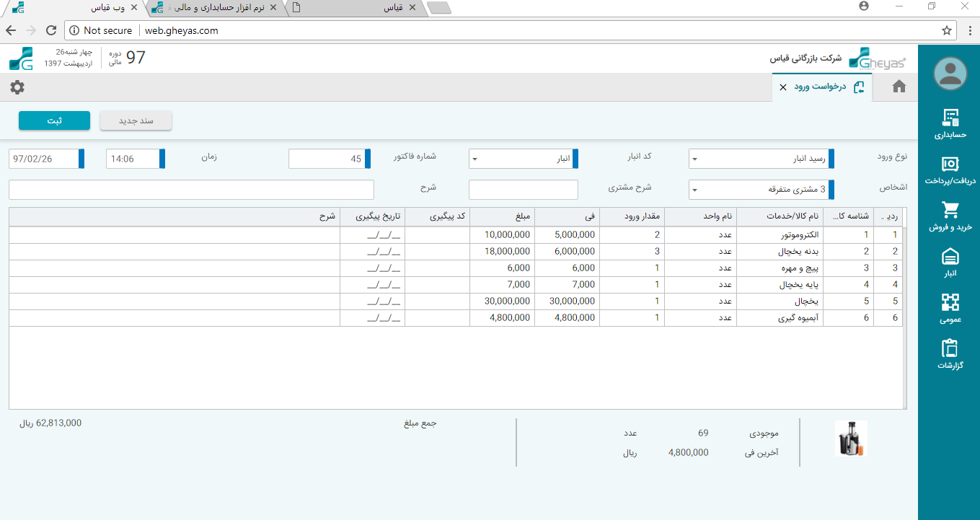
Task: Close the درخواست ورود tab with X
Action: [x=783, y=87]
